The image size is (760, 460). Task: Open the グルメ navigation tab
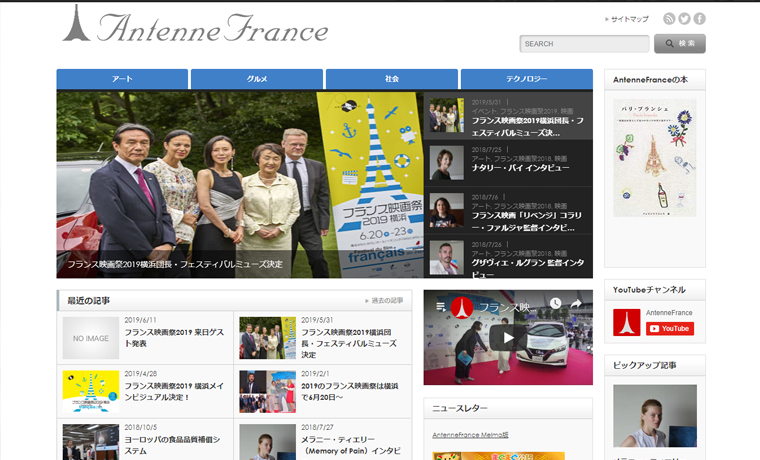(257, 79)
